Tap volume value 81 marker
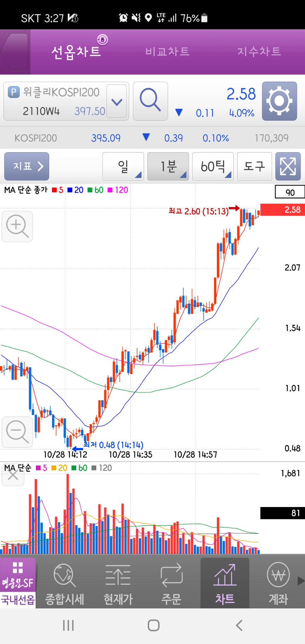The image size is (305, 644). tap(283, 513)
